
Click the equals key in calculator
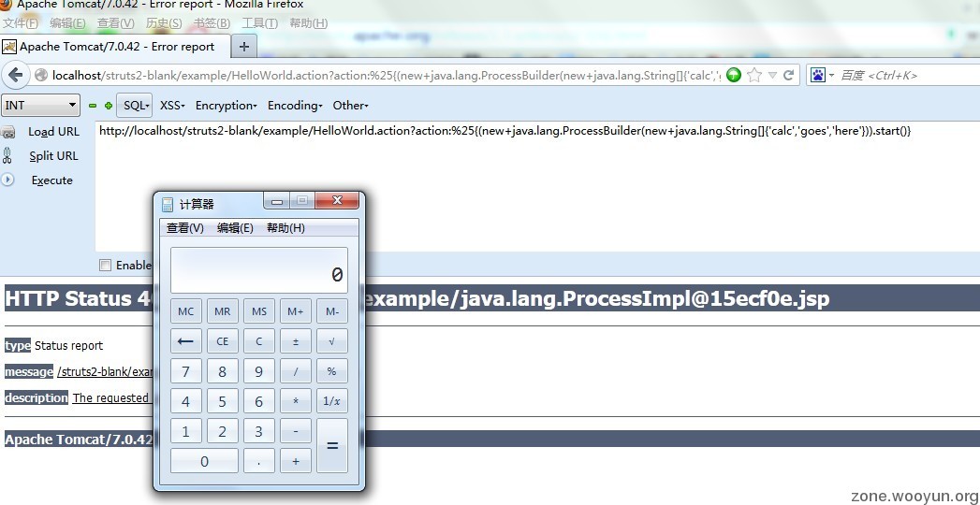click(332, 446)
